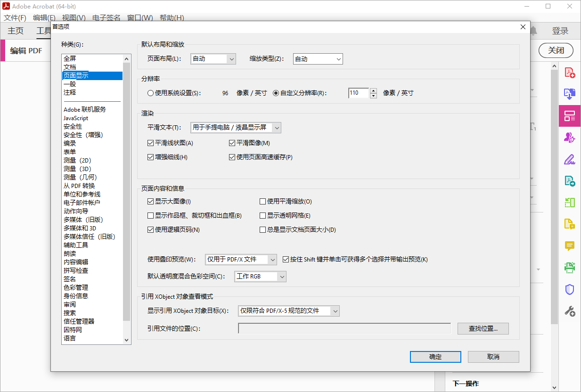Select the Fill & Sign pen tool

pos(569,160)
